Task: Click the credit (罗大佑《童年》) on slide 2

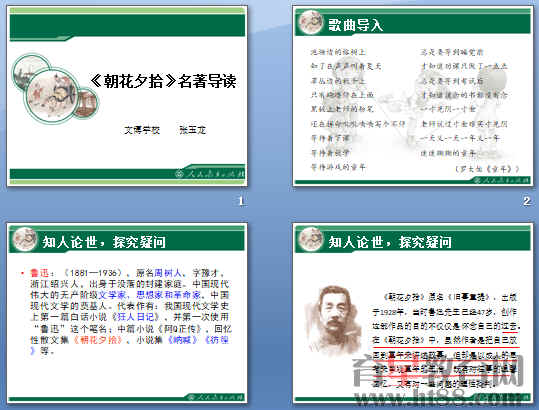Action: coord(487,169)
